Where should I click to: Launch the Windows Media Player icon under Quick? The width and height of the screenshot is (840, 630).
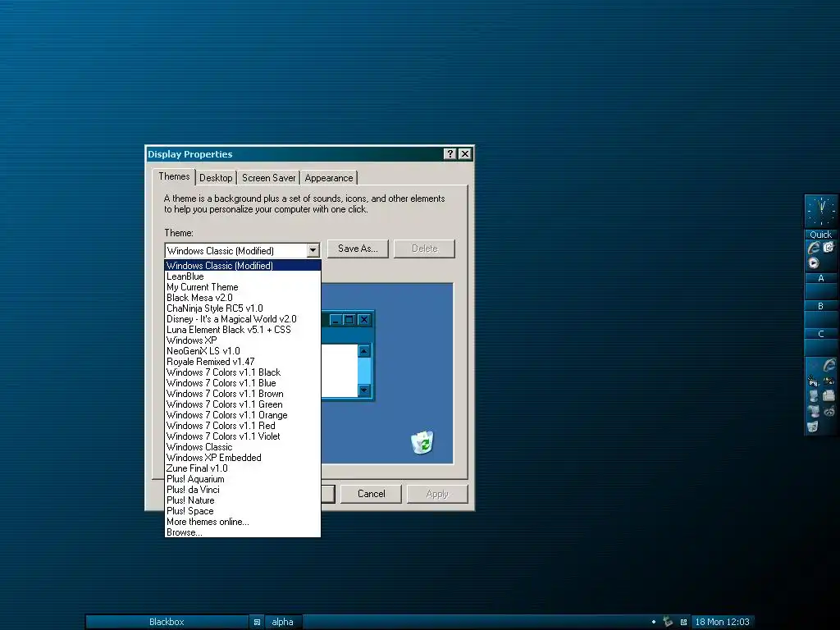pos(814,263)
